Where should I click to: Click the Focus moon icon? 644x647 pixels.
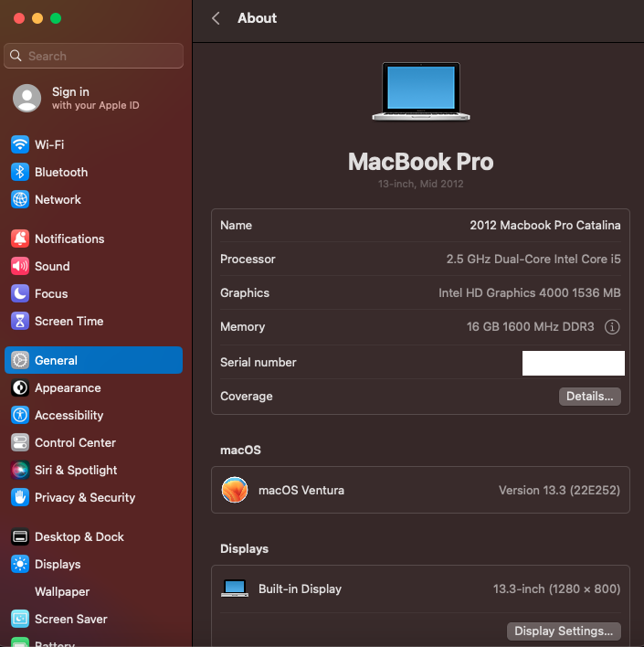pyautogui.click(x=20, y=293)
